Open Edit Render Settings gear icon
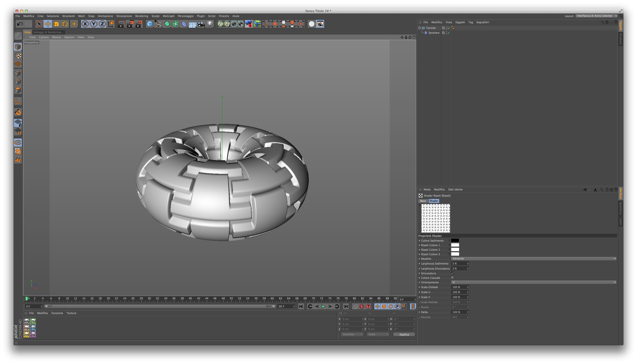Viewport: 637px width, 364px height. pos(139,24)
